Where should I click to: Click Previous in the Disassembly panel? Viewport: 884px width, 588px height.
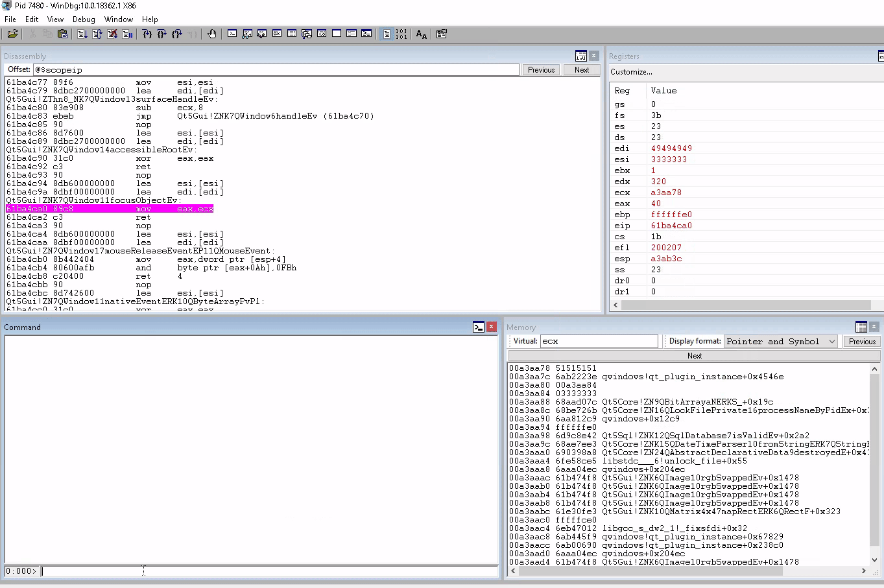coord(541,69)
